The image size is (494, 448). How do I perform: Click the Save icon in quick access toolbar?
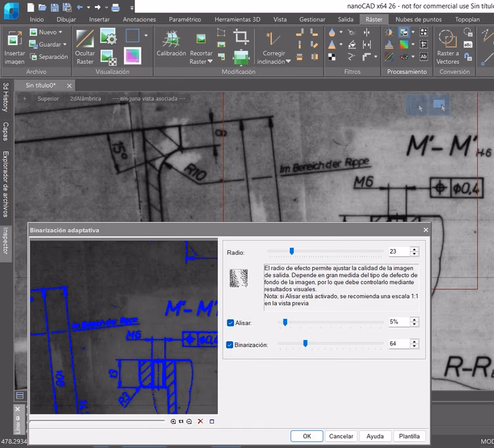(x=55, y=7)
